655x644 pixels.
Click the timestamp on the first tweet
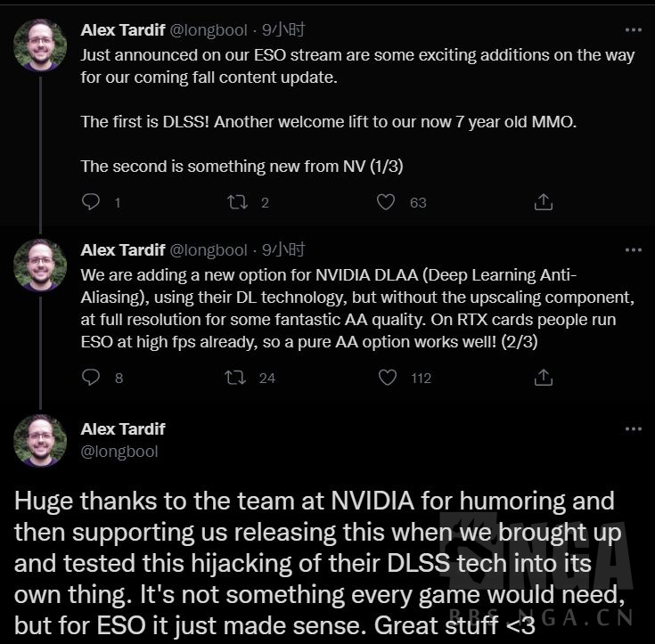click(283, 30)
